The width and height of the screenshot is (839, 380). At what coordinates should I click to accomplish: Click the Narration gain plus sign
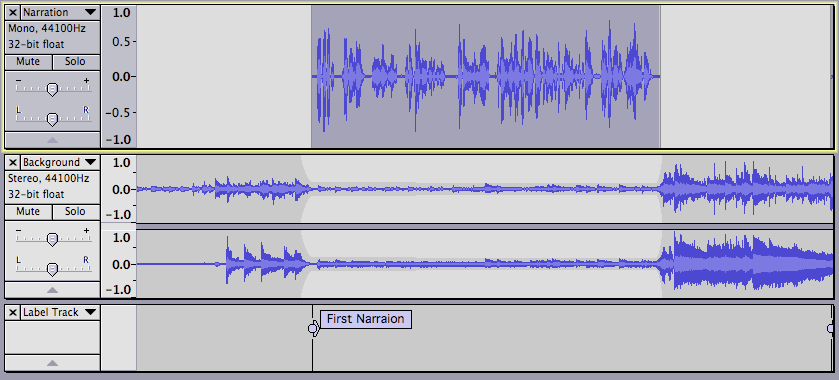[x=86, y=80]
